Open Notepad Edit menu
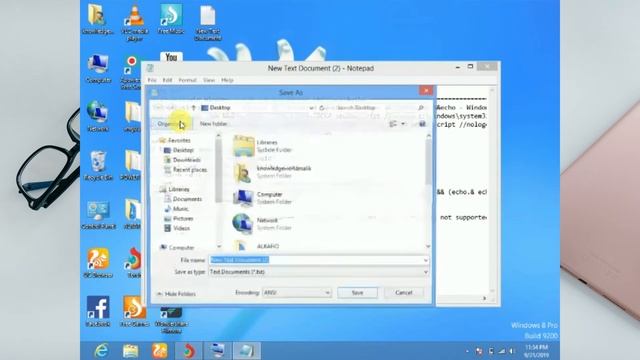 click(167, 80)
